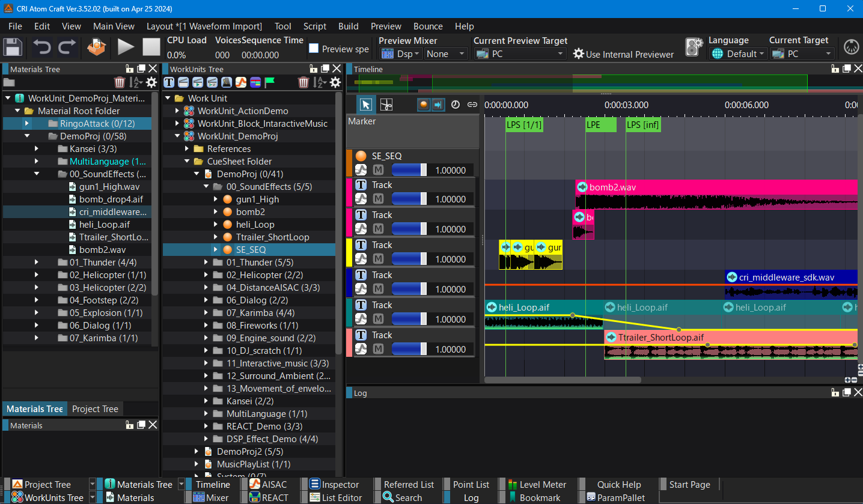The height and width of the screenshot is (504, 863).
Task: Redo the last undone action
Action: (67, 47)
